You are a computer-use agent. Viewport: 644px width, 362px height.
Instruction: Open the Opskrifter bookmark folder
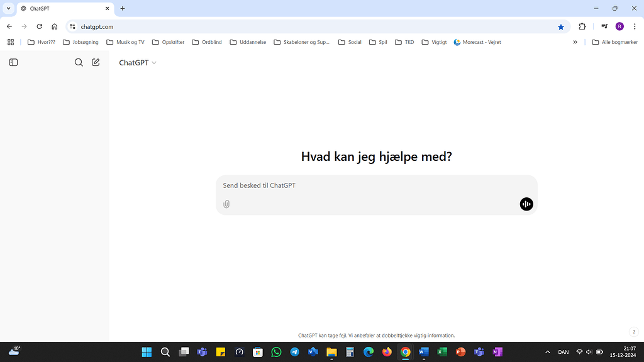[168, 42]
